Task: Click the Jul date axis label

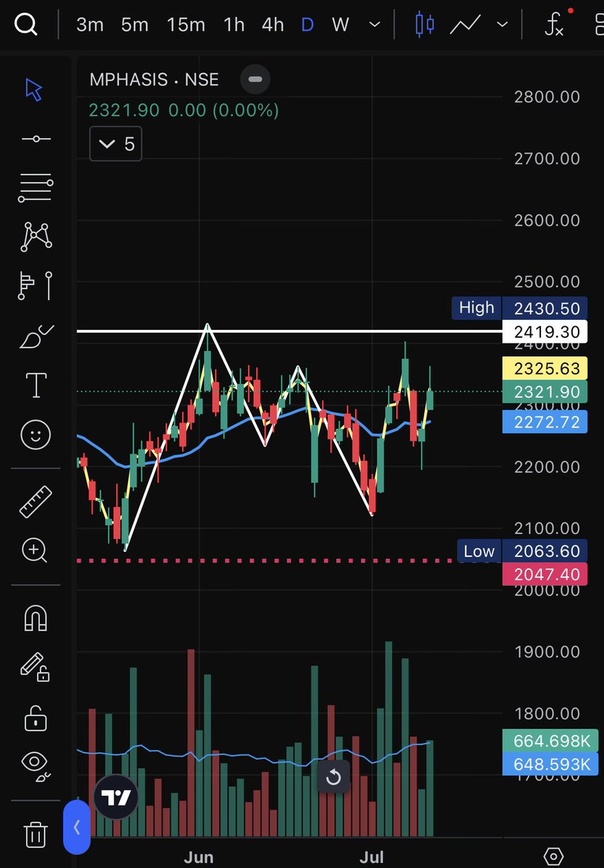Action: point(372,857)
